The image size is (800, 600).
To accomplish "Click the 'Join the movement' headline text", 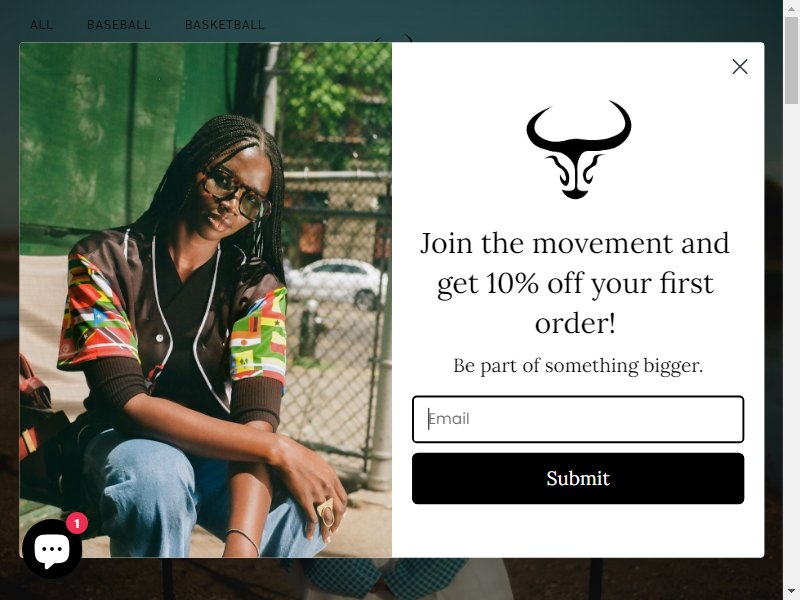I will click(x=575, y=283).
